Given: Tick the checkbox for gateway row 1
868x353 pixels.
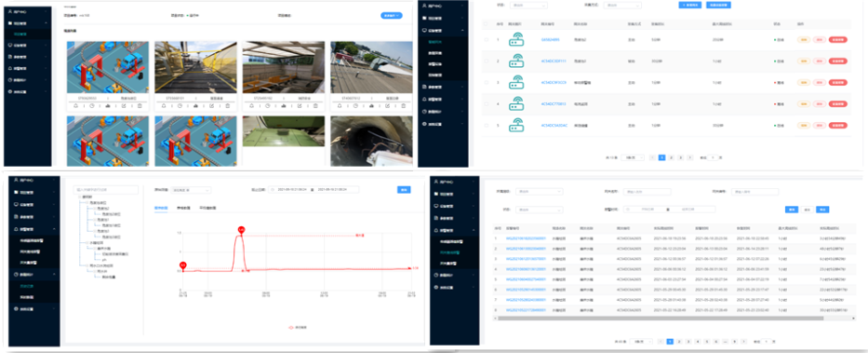Looking at the screenshot, I should click(486, 40).
